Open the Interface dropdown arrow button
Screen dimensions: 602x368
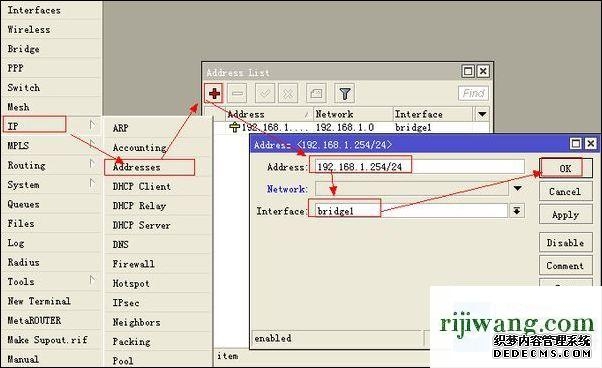[517, 211]
